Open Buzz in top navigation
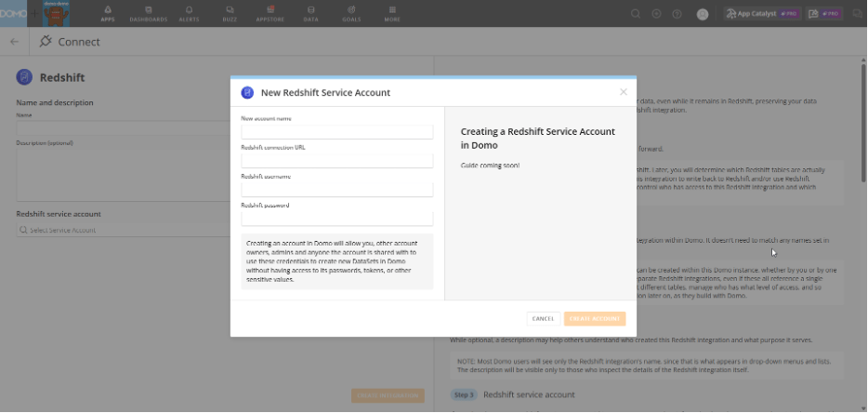 (x=230, y=14)
